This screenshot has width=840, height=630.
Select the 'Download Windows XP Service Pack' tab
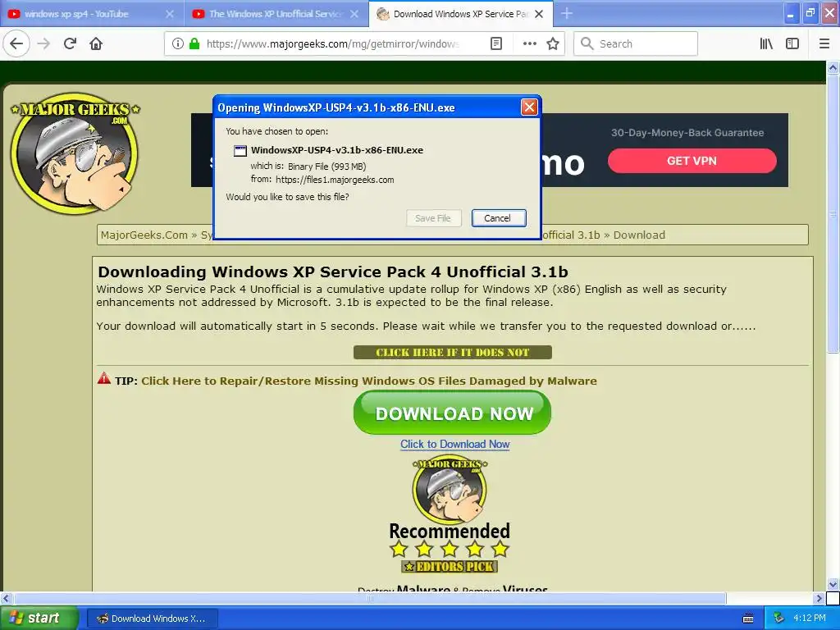click(461, 14)
